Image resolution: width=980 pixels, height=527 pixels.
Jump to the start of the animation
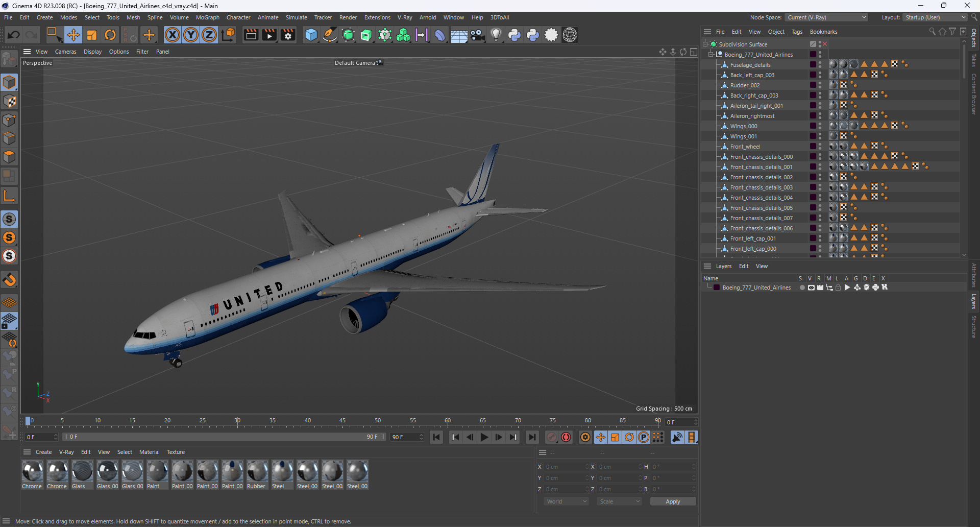[436, 437]
